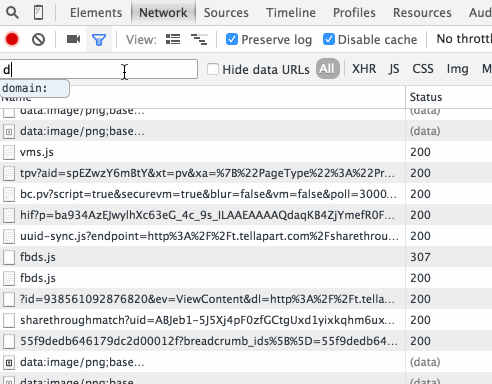Switch to the Sources tab

pos(226,13)
